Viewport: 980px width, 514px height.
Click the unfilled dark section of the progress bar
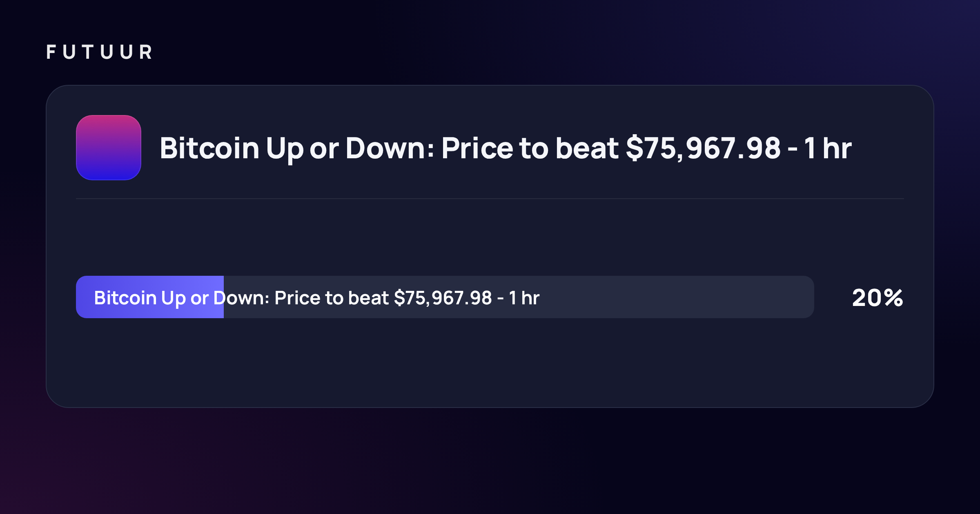click(519, 297)
